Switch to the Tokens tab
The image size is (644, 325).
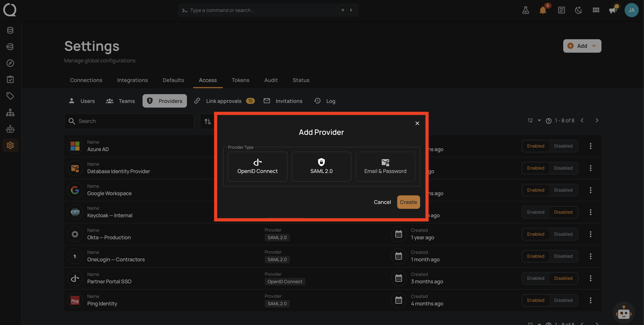tap(240, 80)
